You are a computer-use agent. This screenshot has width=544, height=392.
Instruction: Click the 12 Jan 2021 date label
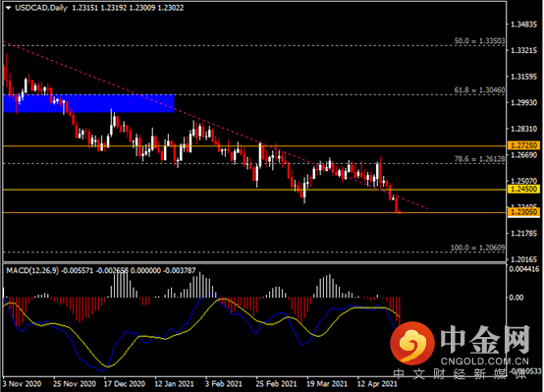[174, 384]
